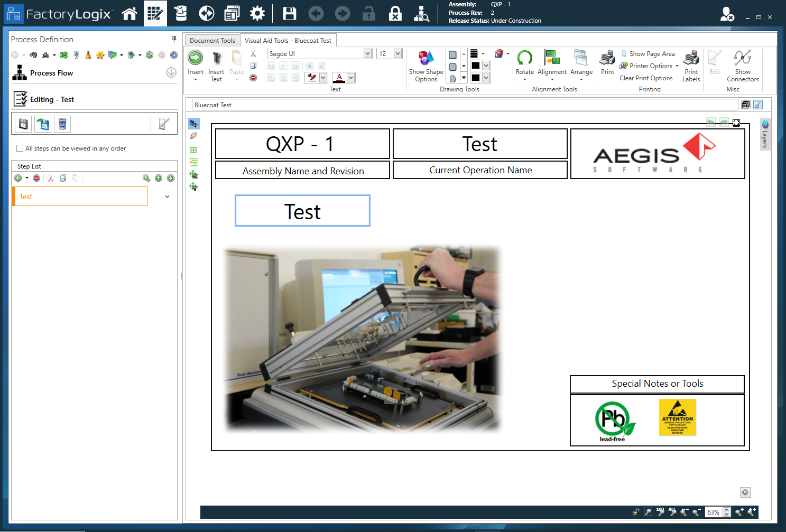Image resolution: width=786 pixels, height=532 pixels.
Task: Switch to the Document Tools tab
Action: click(212, 41)
